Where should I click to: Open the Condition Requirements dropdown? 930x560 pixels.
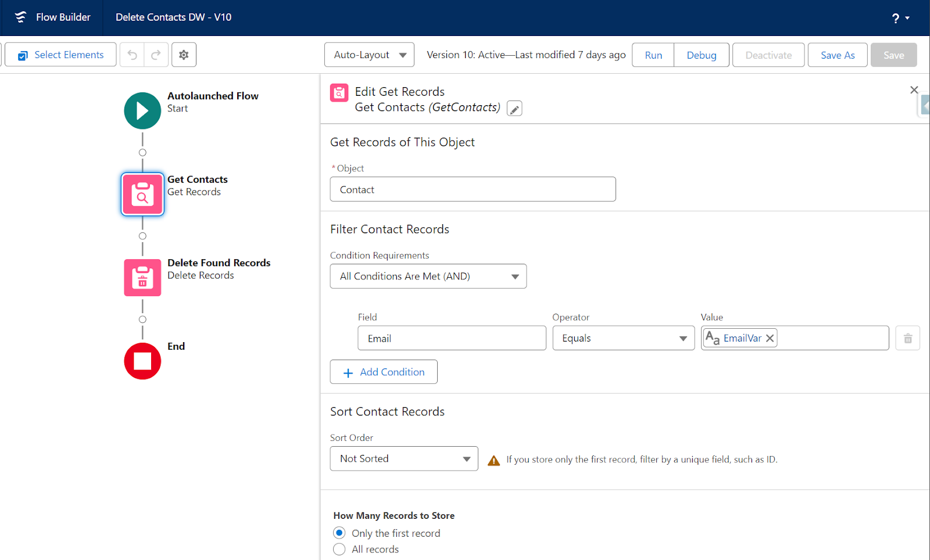pyautogui.click(x=428, y=276)
